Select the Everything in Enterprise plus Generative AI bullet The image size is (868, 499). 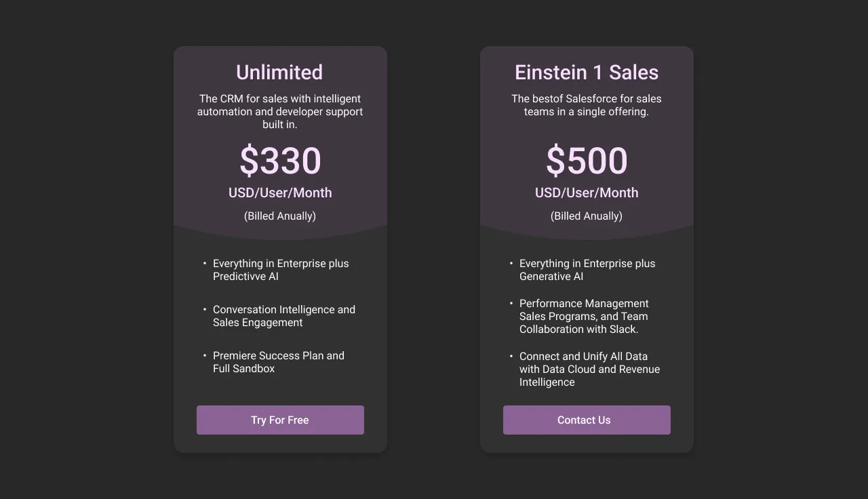pyautogui.click(x=587, y=270)
